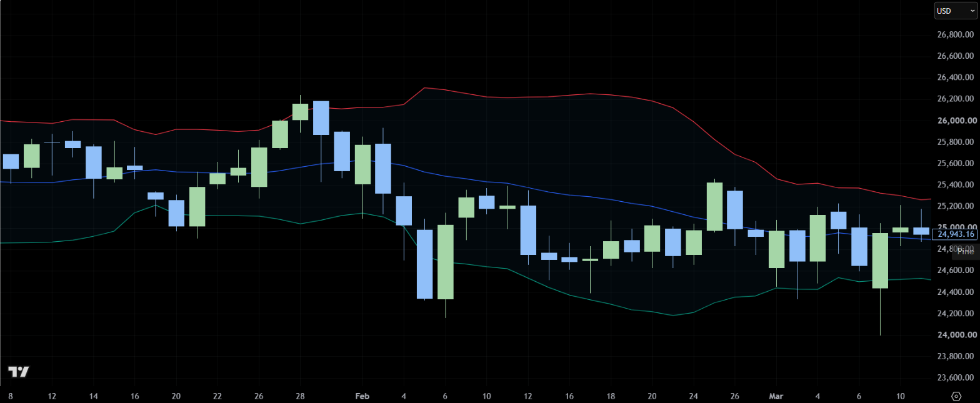The width and height of the screenshot is (980, 403).
Task: Click the 26,800.00 price axis label
Action: [956, 35]
